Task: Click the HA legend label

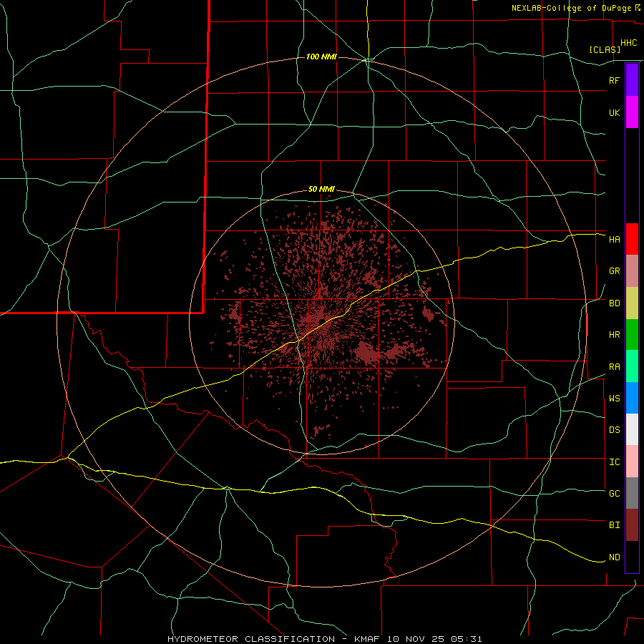Action: 614,240
